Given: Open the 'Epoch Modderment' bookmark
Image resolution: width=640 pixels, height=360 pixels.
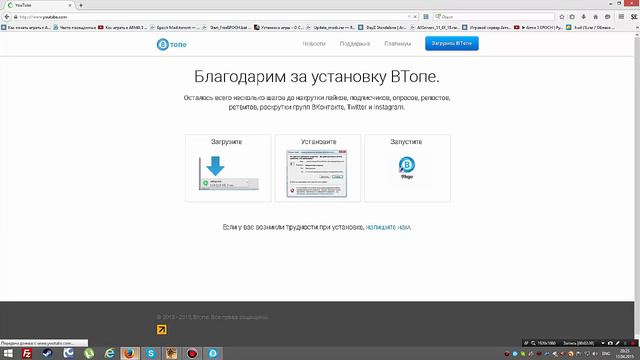Looking at the screenshot, I should [175, 27].
